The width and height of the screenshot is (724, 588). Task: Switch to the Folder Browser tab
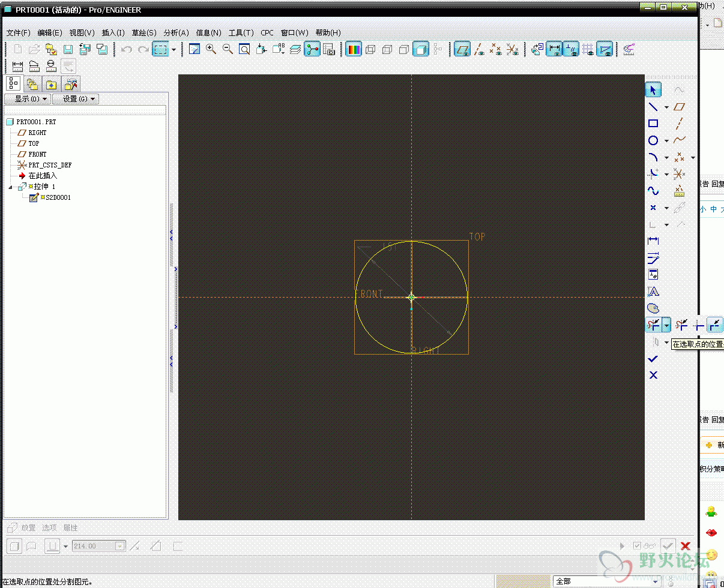pos(32,84)
